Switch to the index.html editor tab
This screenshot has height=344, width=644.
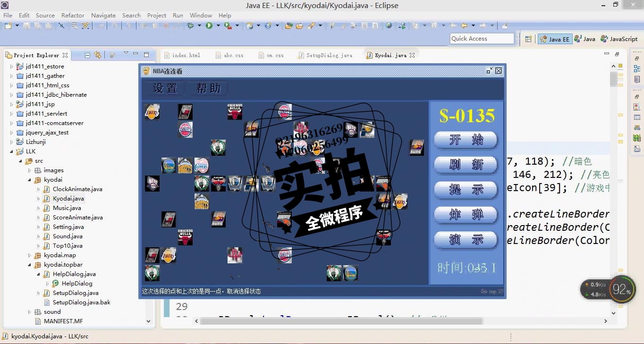tap(182, 55)
